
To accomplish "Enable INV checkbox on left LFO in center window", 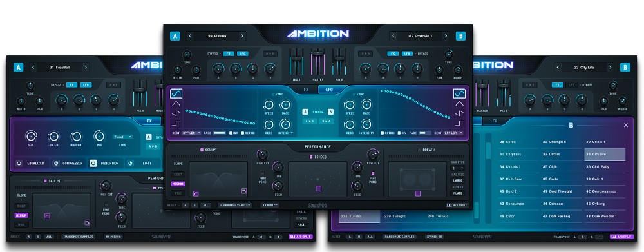I will 231,133.
